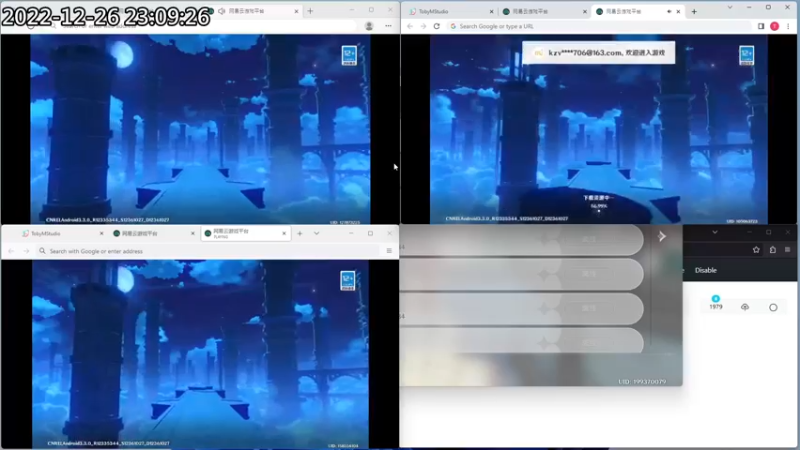Close the TobyMStudio tab in Firefox

point(101,233)
